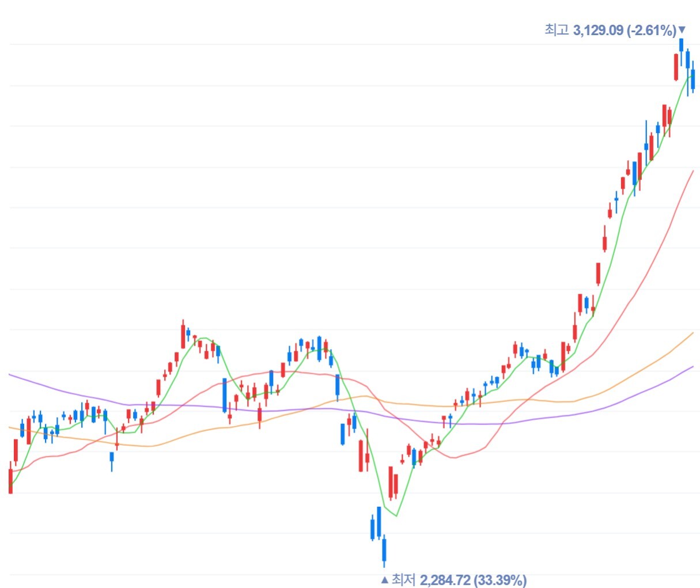Click the right end of the purple moving average line
700x588 pixels.
point(692,366)
